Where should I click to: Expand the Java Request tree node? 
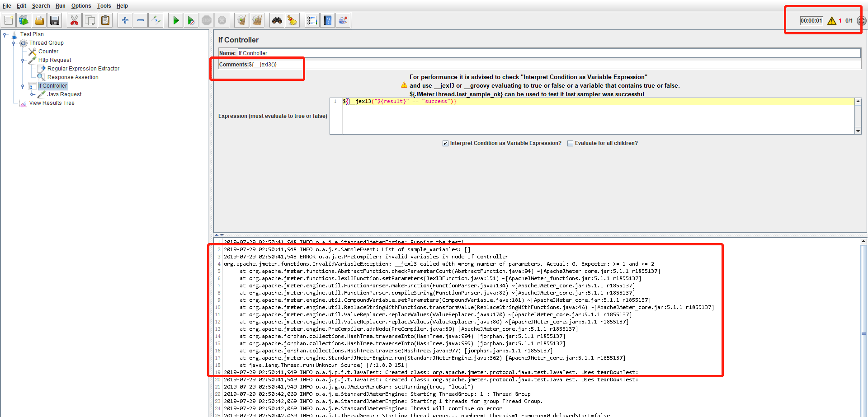(x=32, y=94)
